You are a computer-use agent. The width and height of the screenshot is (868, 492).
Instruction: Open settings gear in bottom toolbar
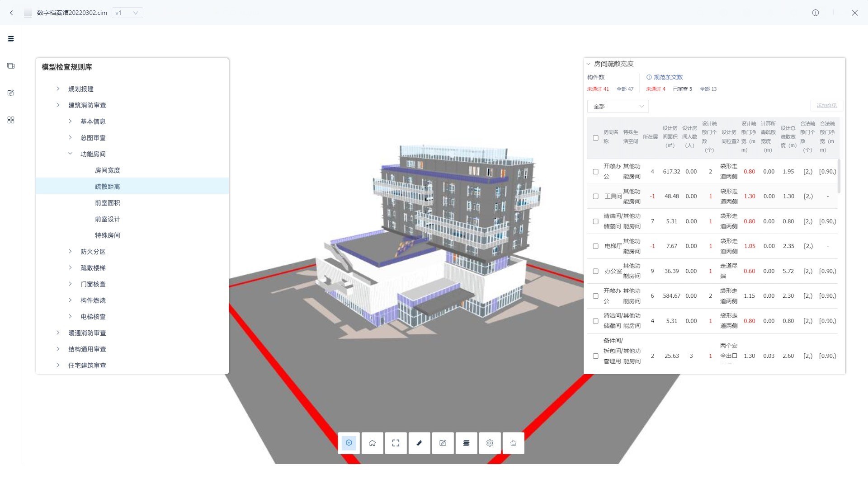click(490, 443)
